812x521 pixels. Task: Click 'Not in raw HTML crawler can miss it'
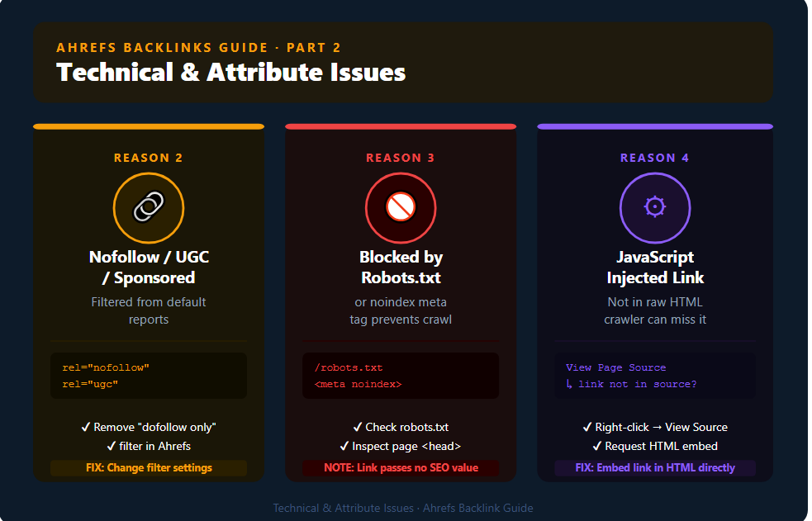tap(655, 310)
